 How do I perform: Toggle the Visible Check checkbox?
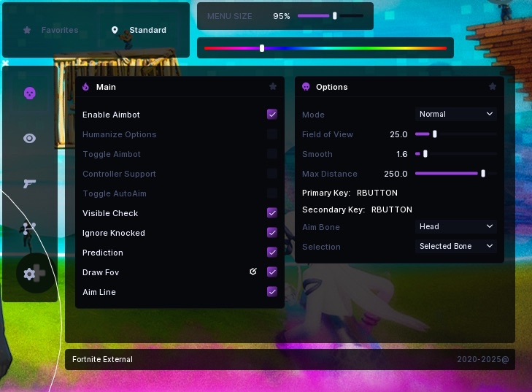[x=272, y=213]
